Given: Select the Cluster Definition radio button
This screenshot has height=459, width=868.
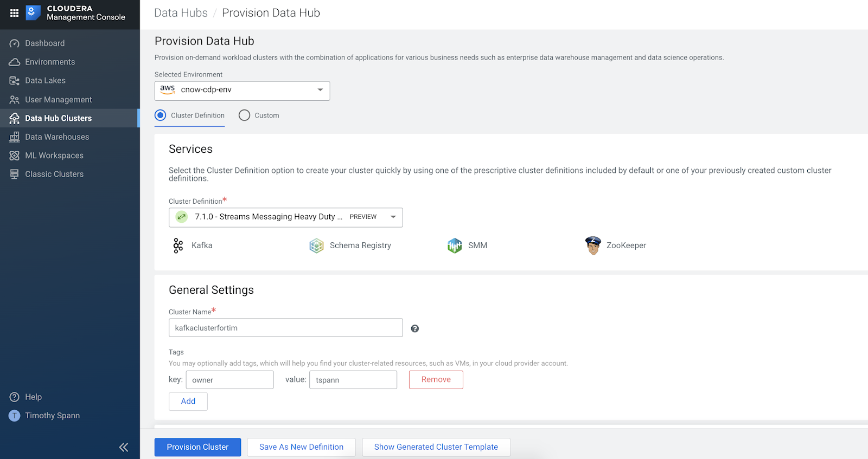Looking at the screenshot, I should point(161,115).
